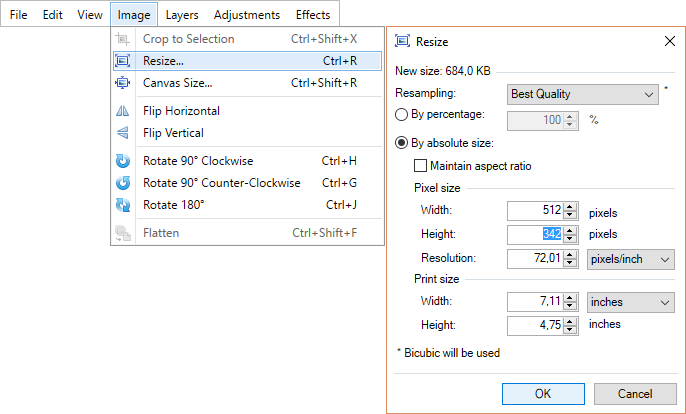Click the Cancel button
The height and width of the screenshot is (414, 686).
635,394
